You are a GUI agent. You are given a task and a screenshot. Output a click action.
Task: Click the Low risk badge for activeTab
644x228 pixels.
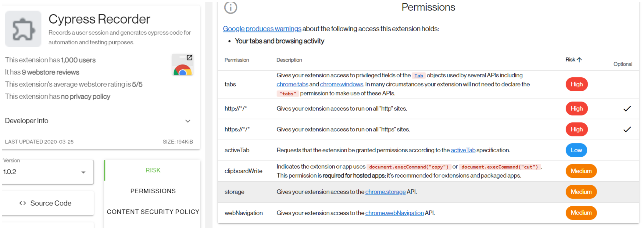(576, 150)
